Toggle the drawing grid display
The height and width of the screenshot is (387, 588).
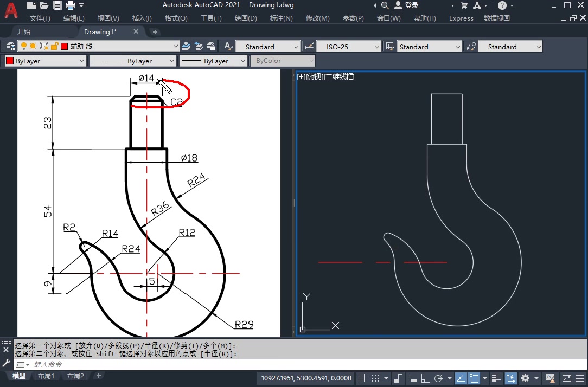click(362, 378)
